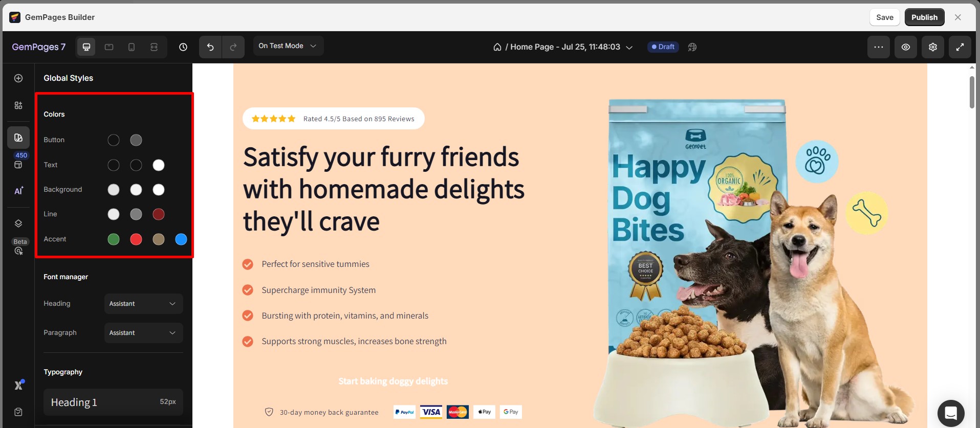Select the blue Accent color swatch
The width and height of the screenshot is (980, 428).
181,239
